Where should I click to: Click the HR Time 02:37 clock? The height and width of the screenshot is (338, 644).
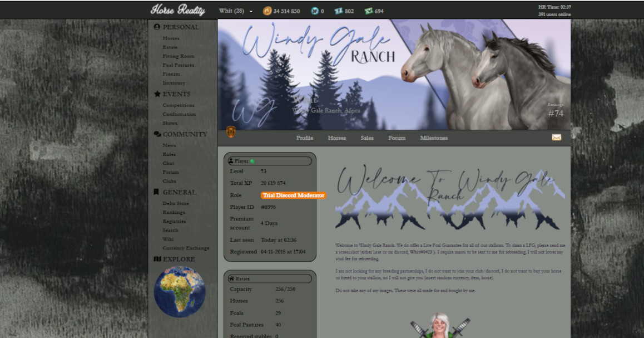coord(554,7)
